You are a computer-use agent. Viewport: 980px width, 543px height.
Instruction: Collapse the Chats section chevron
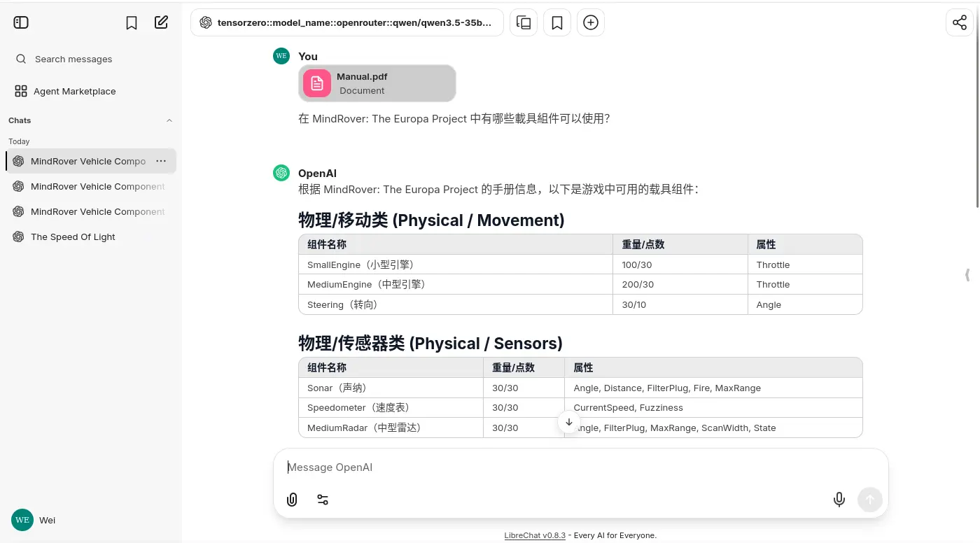169,120
